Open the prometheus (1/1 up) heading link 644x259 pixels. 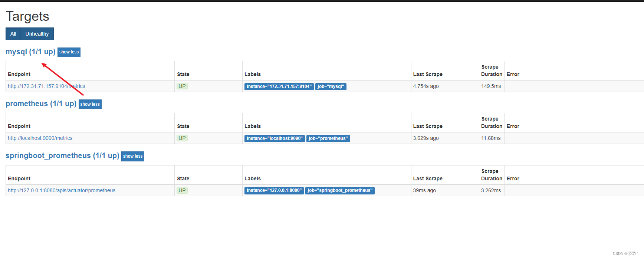(x=41, y=104)
